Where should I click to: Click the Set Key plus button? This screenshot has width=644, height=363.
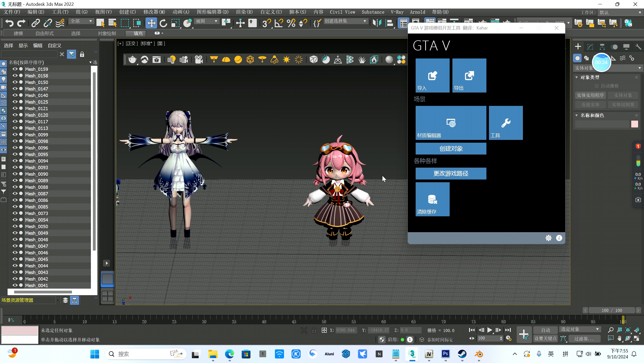(x=524, y=335)
